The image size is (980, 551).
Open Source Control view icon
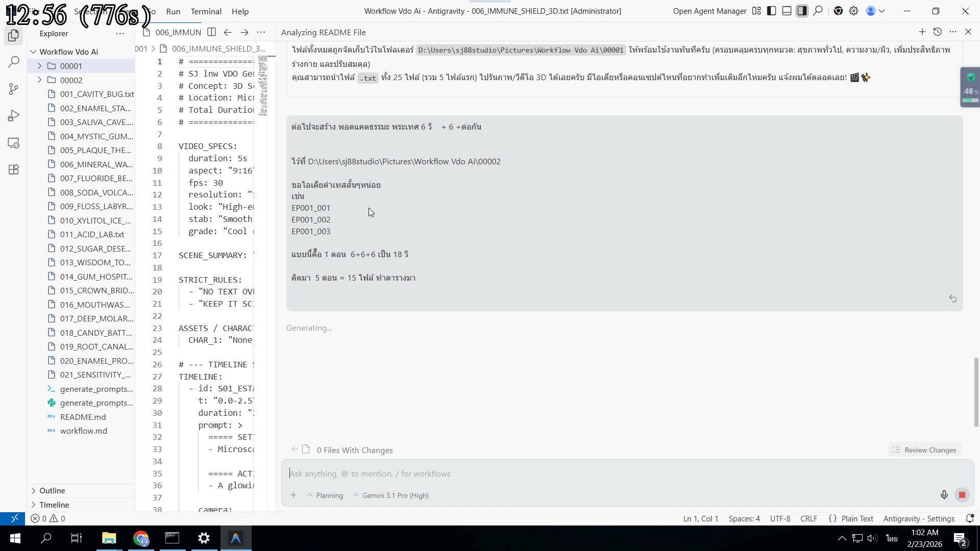(x=14, y=89)
